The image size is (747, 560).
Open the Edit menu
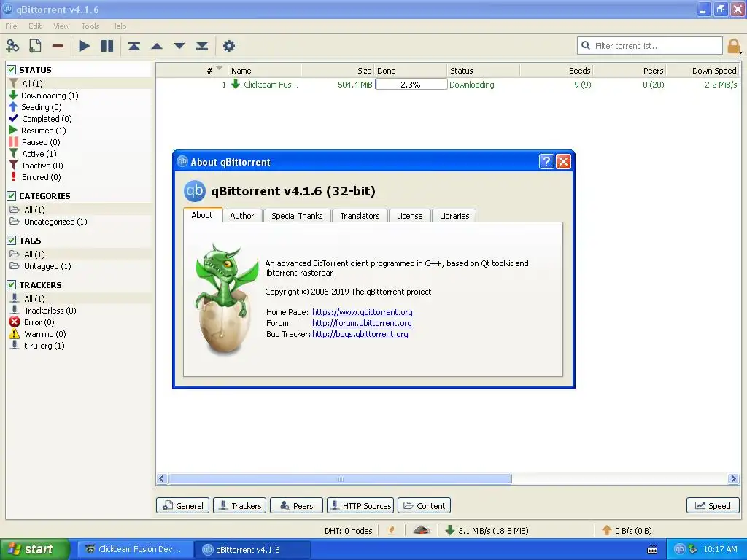[35, 26]
